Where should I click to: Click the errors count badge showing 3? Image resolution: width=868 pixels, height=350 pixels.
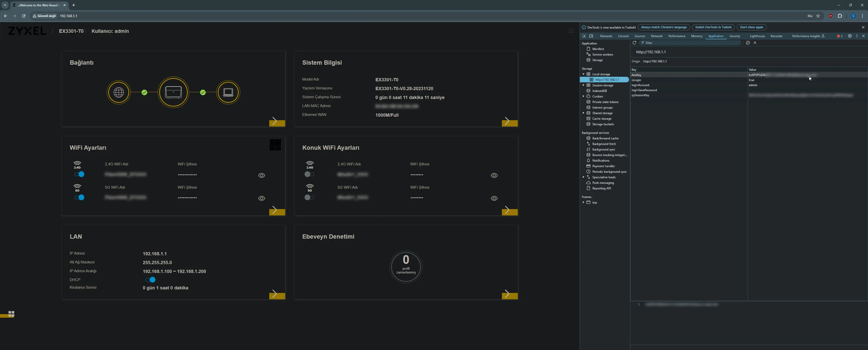click(x=840, y=36)
